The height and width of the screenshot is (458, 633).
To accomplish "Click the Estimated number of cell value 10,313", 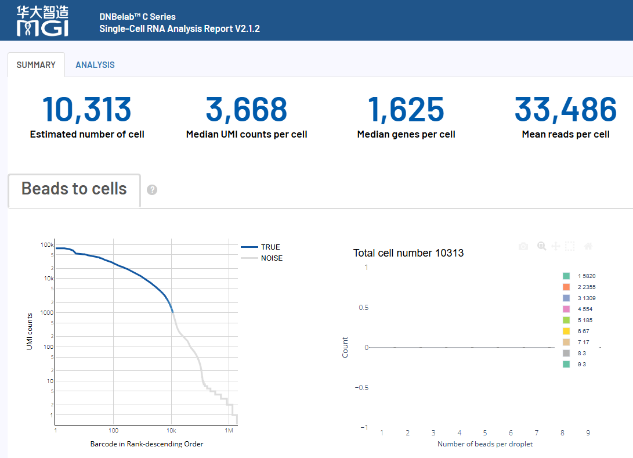I will coord(87,110).
